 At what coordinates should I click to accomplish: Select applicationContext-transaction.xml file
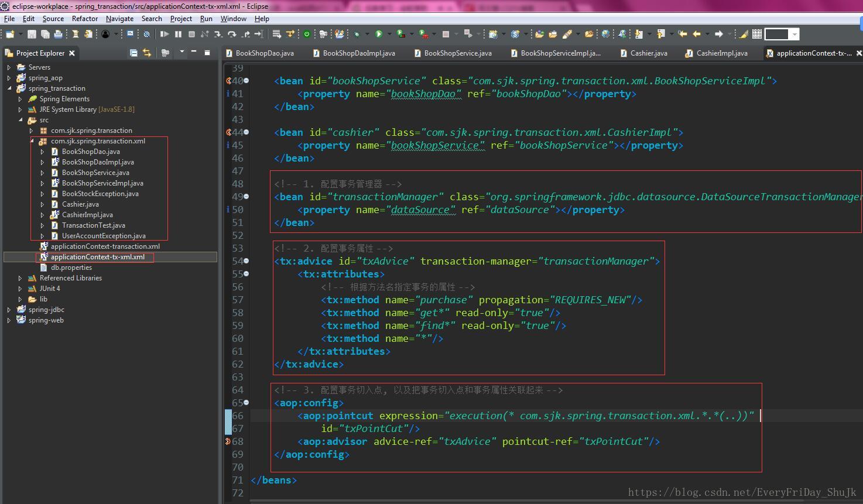tap(105, 246)
